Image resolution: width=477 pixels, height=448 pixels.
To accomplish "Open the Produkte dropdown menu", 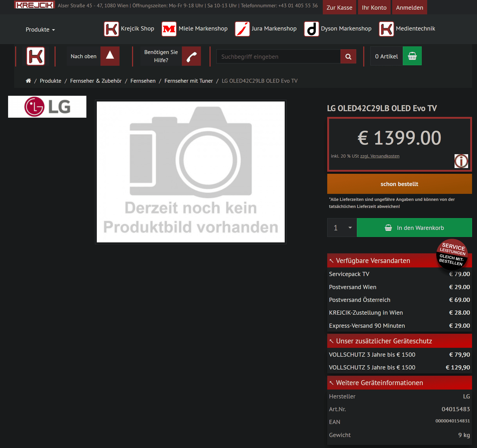I will [x=40, y=30].
